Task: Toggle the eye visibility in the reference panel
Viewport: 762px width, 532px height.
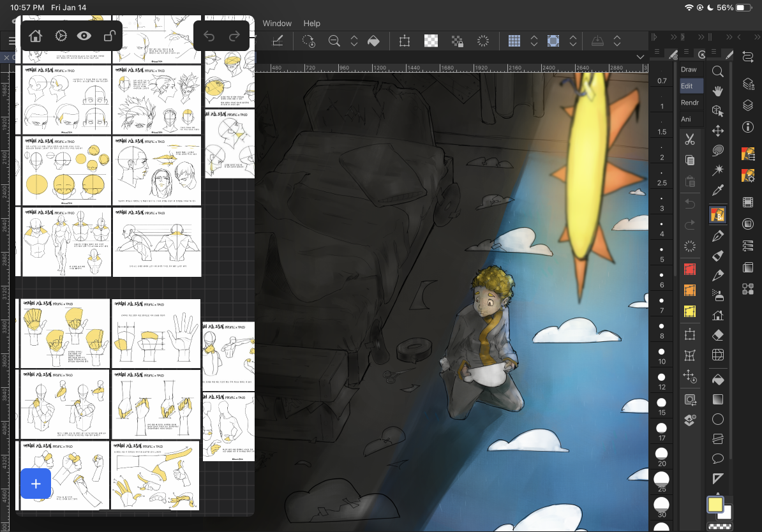Action: [x=84, y=36]
